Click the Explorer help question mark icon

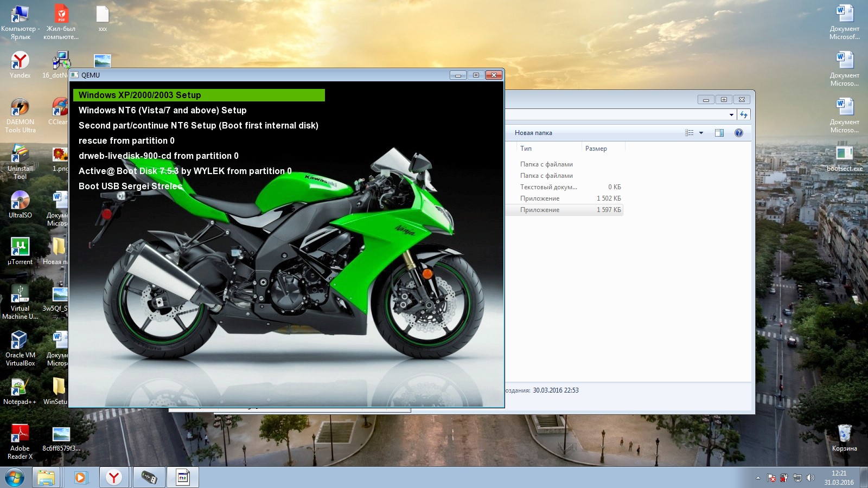(738, 133)
